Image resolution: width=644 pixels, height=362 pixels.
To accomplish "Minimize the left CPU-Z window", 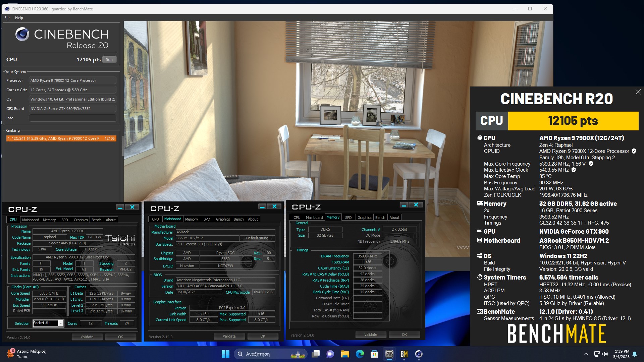I will (x=120, y=207).
